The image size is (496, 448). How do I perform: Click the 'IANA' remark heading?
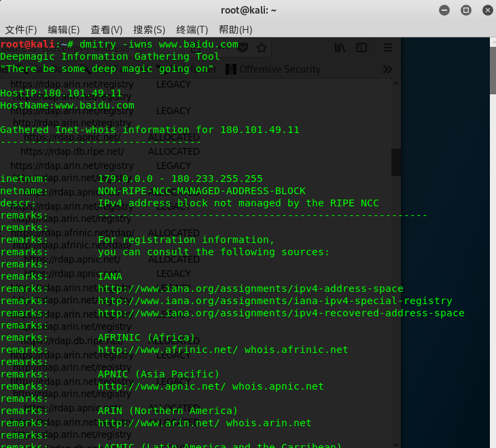click(x=110, y=276)
